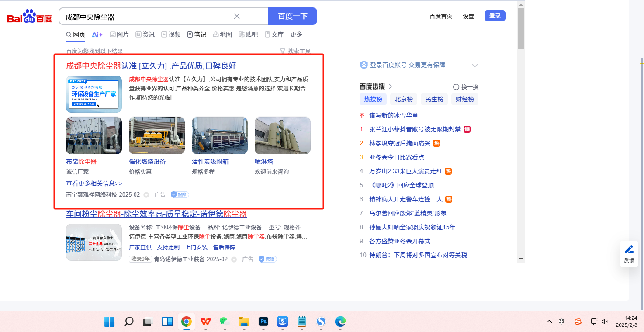Click the Baidu logo
This screenshot has width=644, height=332.
(29, 17)
